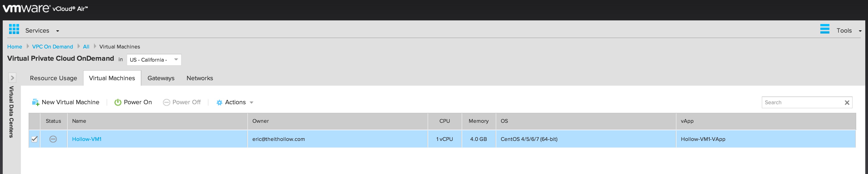The width and height of the screenshot is (868, 174).
Task: Click the green Power On icon
Action: [x=118, y=102]
